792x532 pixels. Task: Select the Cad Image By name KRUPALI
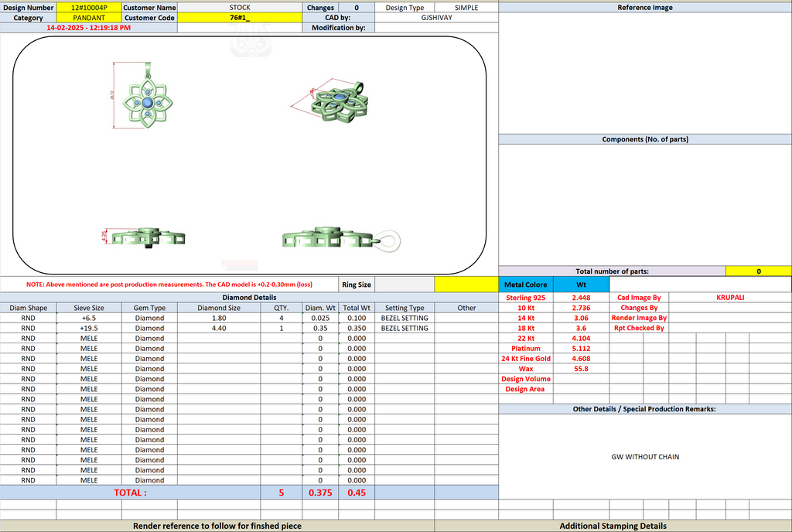(x=730, y=298)
